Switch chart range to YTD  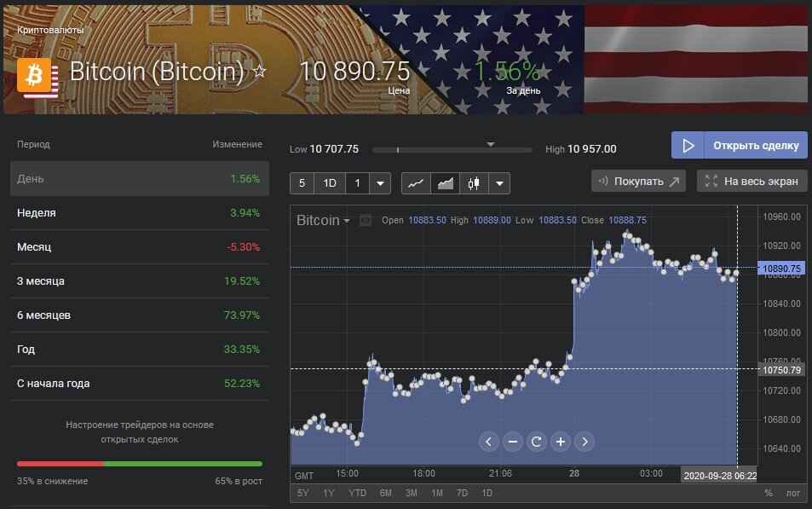pos(358,493)
